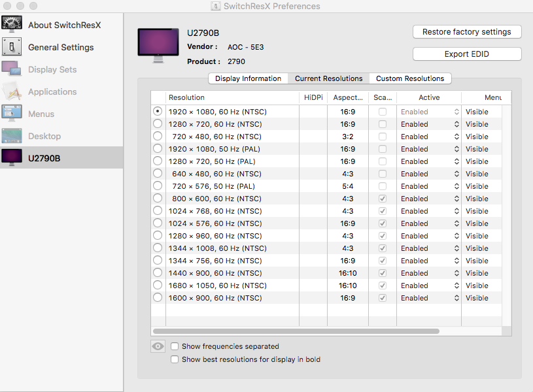This screenshot has width=533, height=392.
Task: Toggle scaled checkbox for 800 × 600 row
Action: [x=383, y=199]
